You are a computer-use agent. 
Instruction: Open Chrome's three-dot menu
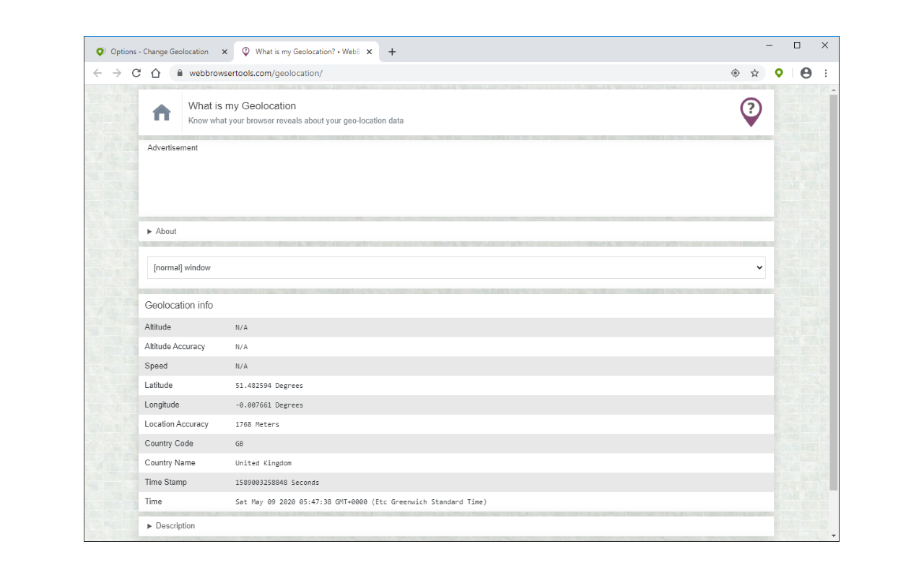coord(825,73)
